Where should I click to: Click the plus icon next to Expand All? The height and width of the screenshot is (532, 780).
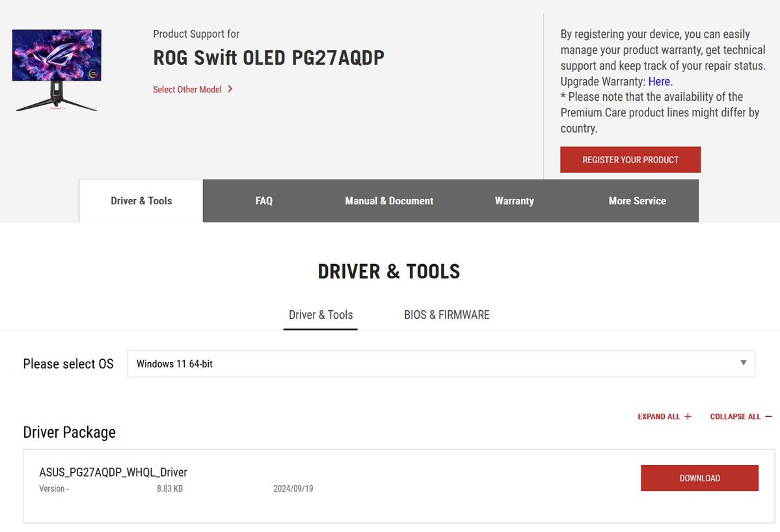688,417
